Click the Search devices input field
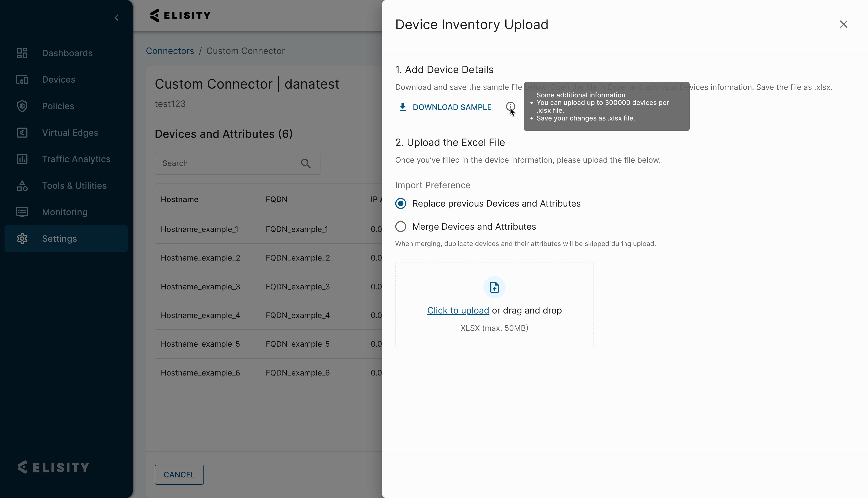Image resolution: width=868 pixels, height=498 pixels. (237, 163)
